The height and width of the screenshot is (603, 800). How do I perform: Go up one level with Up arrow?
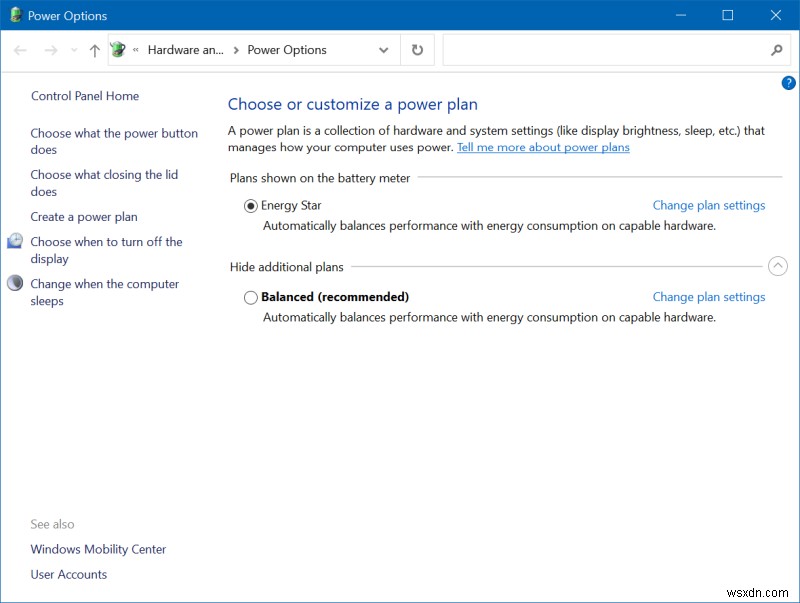pyautogui.click(x=94, y=50)
